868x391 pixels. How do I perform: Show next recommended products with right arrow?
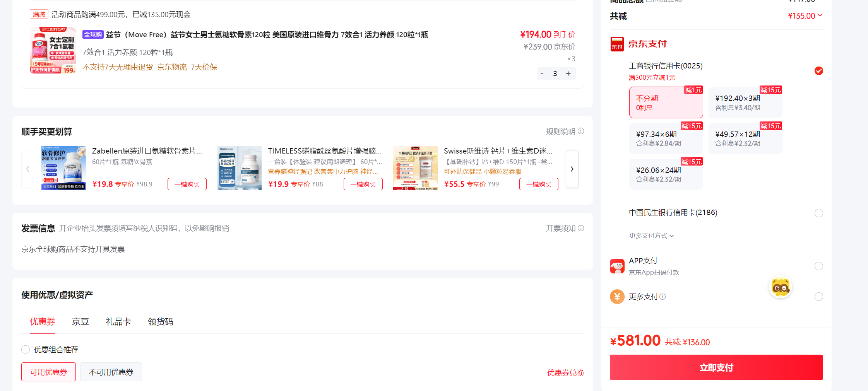572,169
